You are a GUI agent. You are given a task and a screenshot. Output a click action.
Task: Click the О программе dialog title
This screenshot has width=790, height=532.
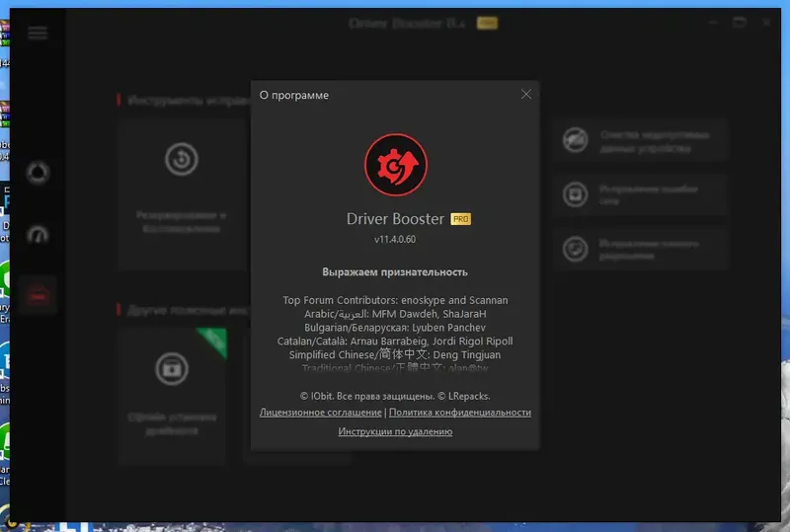click(294, 95)
